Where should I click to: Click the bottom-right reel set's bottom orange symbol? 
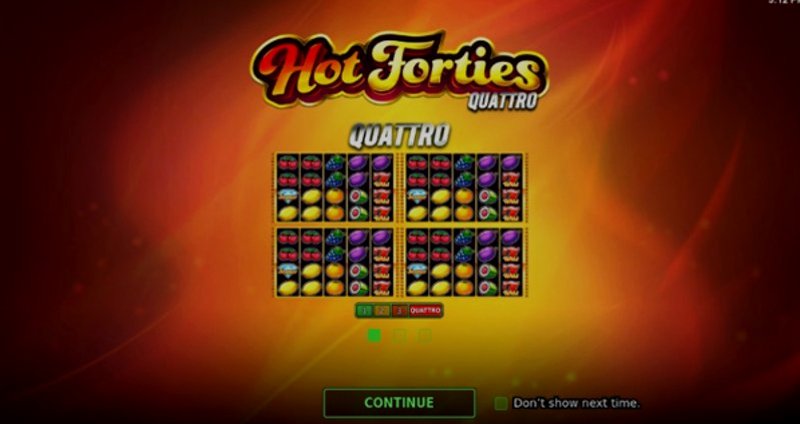click(x=464, y=287)
